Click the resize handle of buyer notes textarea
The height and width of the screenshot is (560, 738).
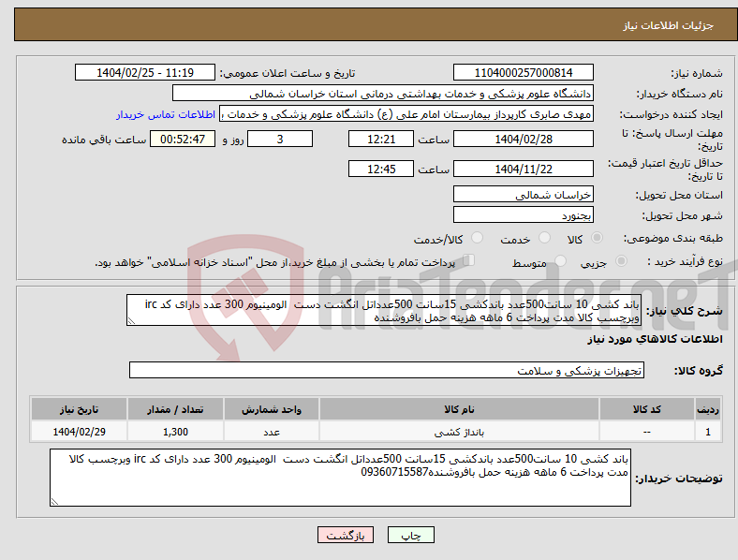point(54,502)
